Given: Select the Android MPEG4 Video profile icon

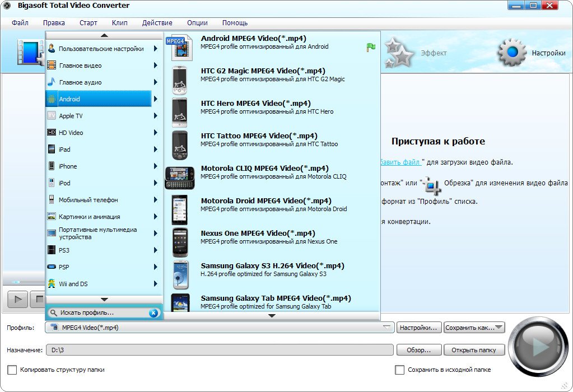Looking at the screenshot, I should tap(179, 46).
